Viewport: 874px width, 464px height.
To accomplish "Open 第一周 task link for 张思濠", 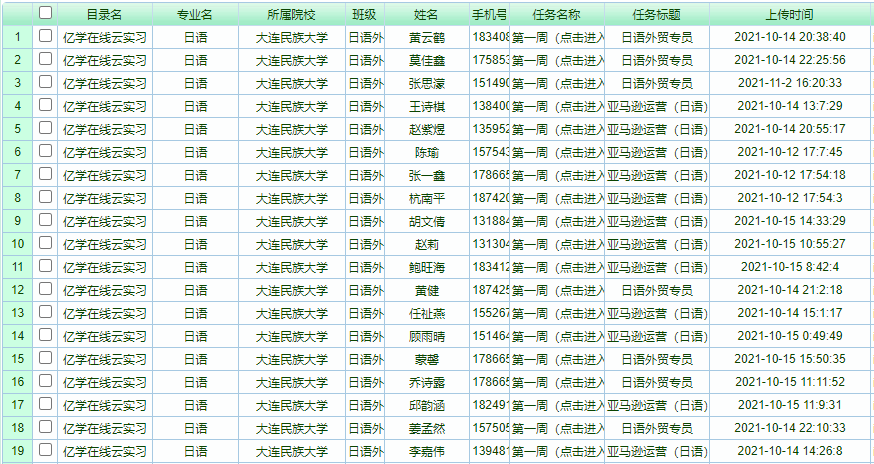I will click(x=557, y=83).
